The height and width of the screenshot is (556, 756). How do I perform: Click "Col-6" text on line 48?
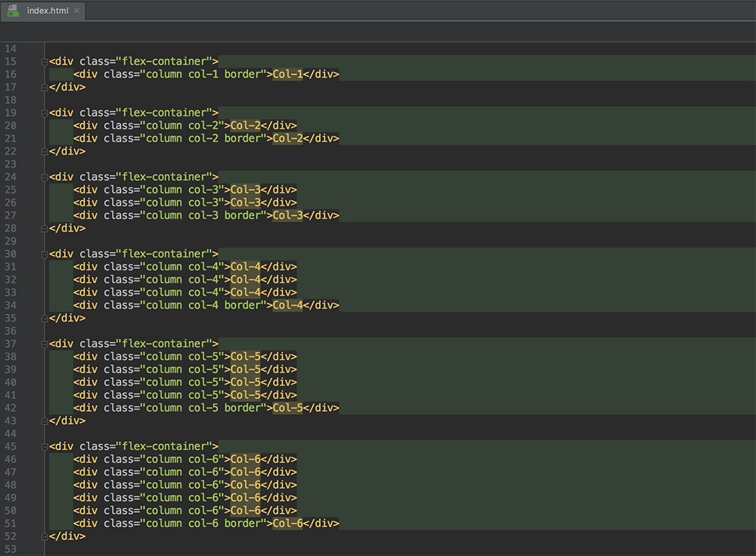[x=246, y=485]
